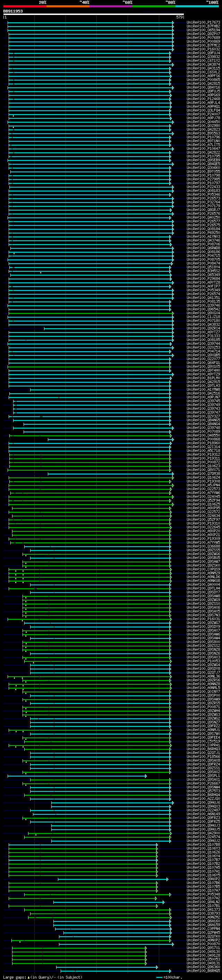
Task: Click the orange ~40% identity legend segment
Action: tap(68, 6)
